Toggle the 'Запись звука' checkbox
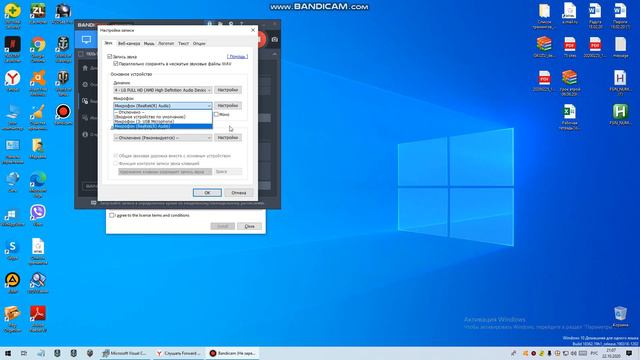 tap(109, 56)
